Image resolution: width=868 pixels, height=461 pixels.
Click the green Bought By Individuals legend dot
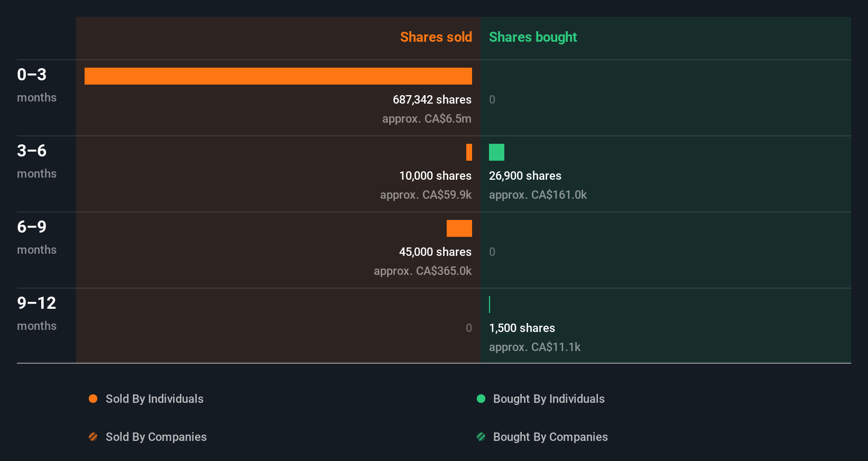click(481, 399)
